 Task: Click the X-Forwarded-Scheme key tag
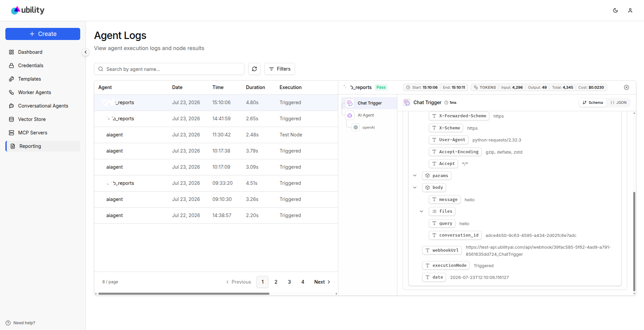tap(459, 116)
